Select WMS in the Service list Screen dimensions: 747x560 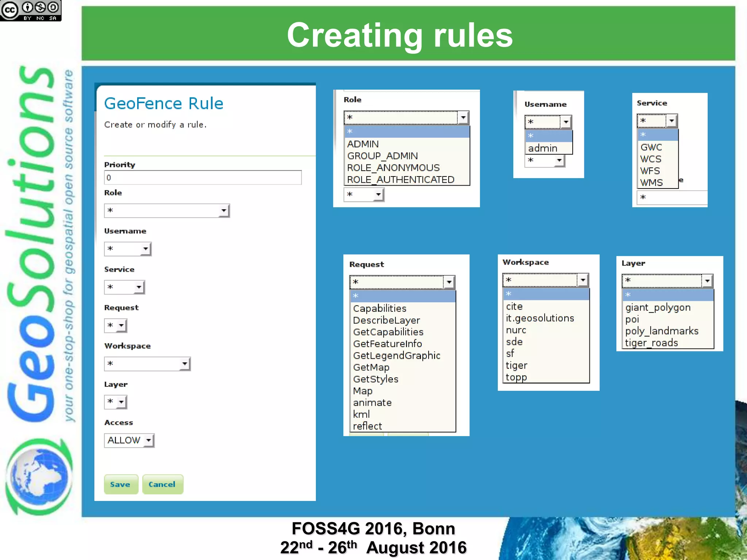[658, 182]
